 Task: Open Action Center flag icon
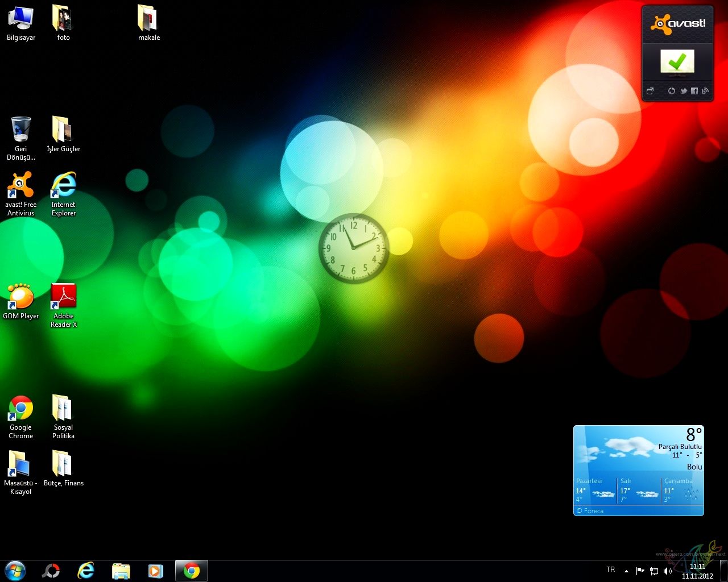(x=640, y=571)
